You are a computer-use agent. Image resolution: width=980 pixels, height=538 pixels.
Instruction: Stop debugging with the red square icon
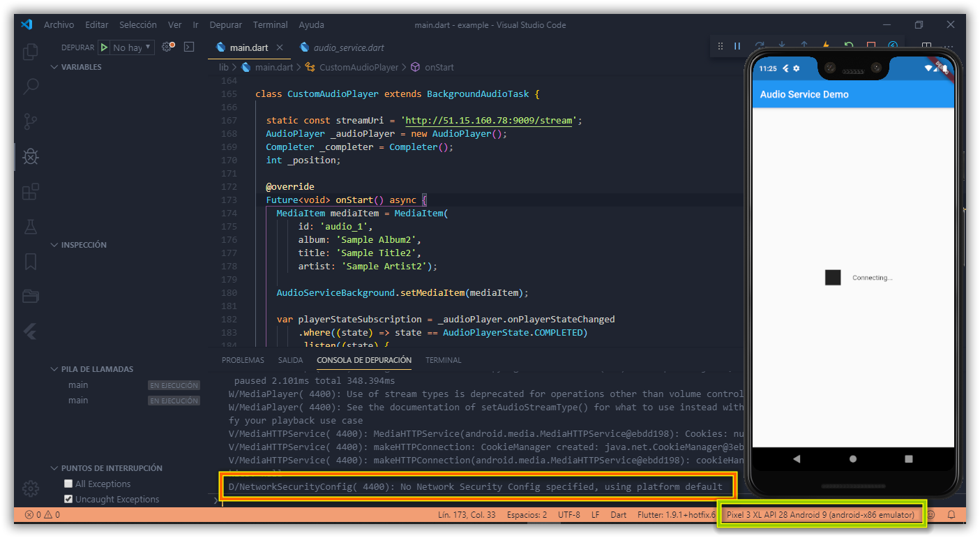point(870,45)
